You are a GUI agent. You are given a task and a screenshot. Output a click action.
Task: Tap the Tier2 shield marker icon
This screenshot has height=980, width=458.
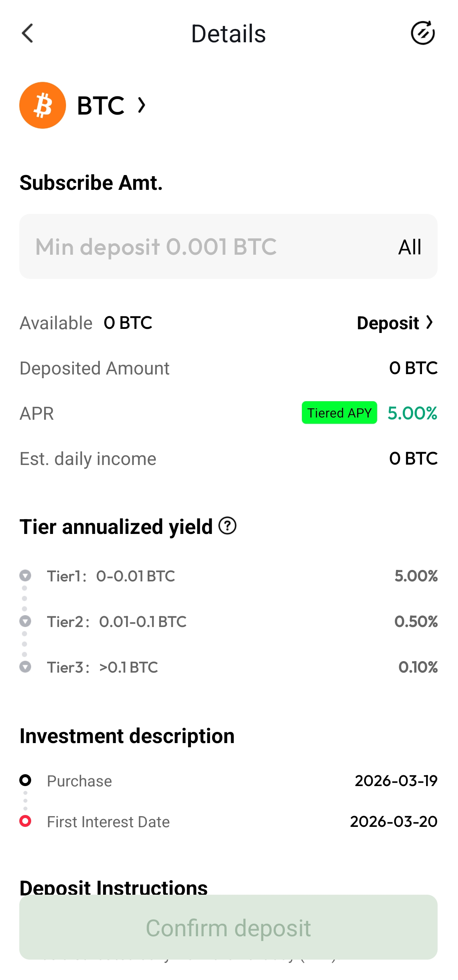pyautogui.click(x=25, y=621)
